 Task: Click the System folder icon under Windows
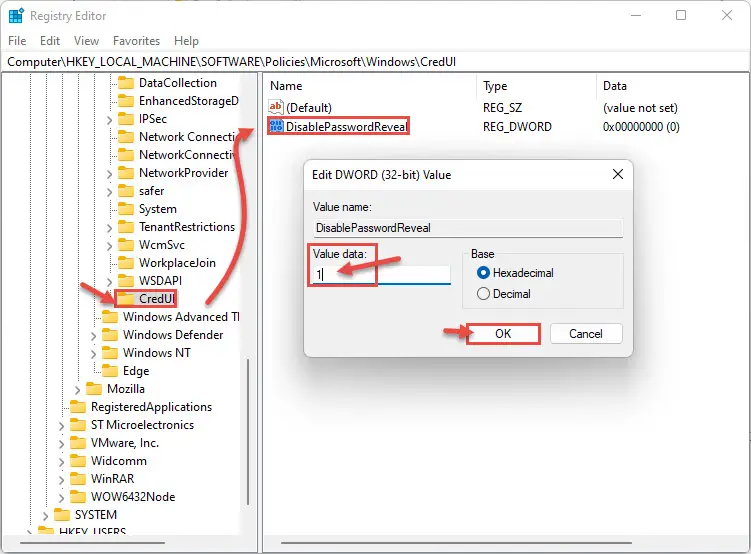click(126, 209)
